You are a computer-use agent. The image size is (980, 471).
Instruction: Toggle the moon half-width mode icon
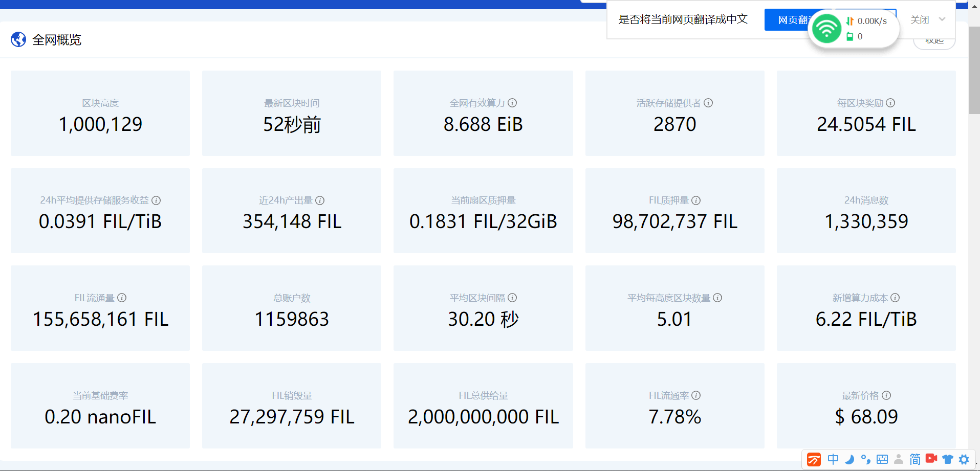[x=850, y=459]
